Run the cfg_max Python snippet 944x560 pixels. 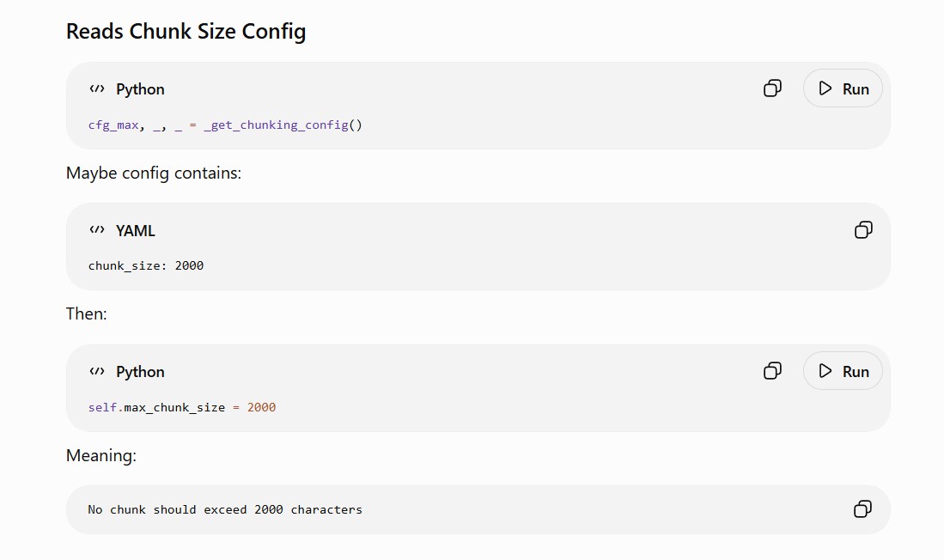(x=843, y=88)
